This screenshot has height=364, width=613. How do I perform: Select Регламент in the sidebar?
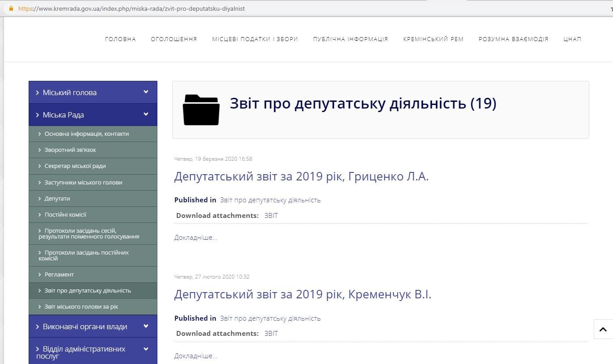(59, 275)
